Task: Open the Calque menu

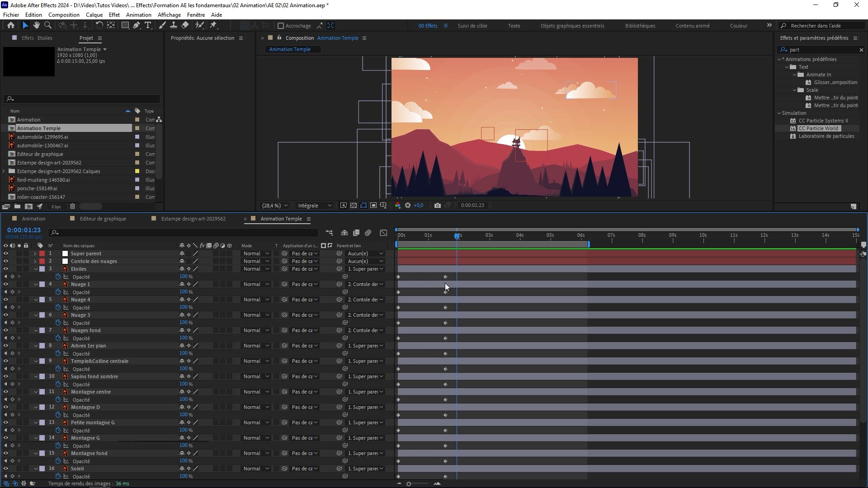Action: [x=94, y=14]
